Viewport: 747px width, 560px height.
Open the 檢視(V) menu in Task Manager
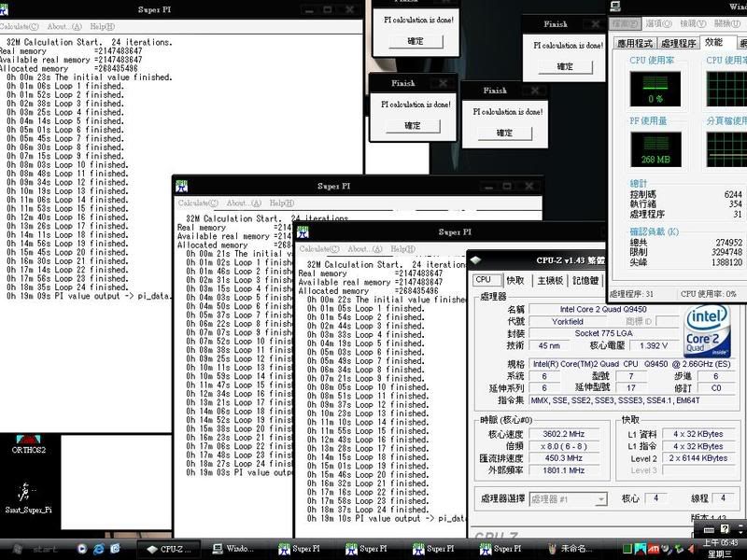pyautogui.click(x=693, y=23)
